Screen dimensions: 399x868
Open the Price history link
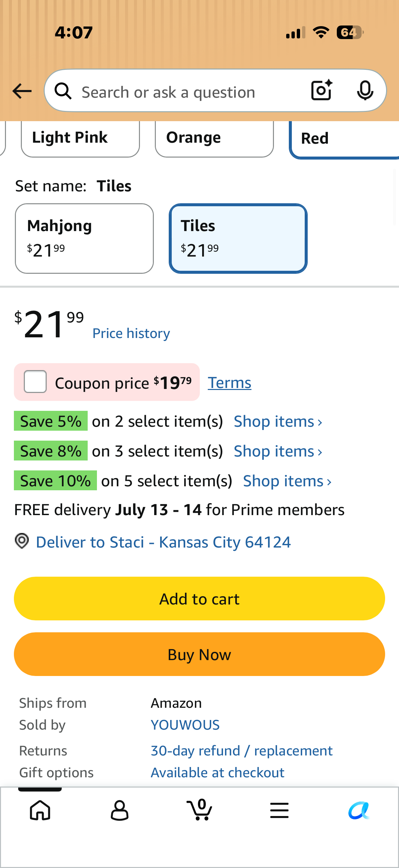pos(131,333)
